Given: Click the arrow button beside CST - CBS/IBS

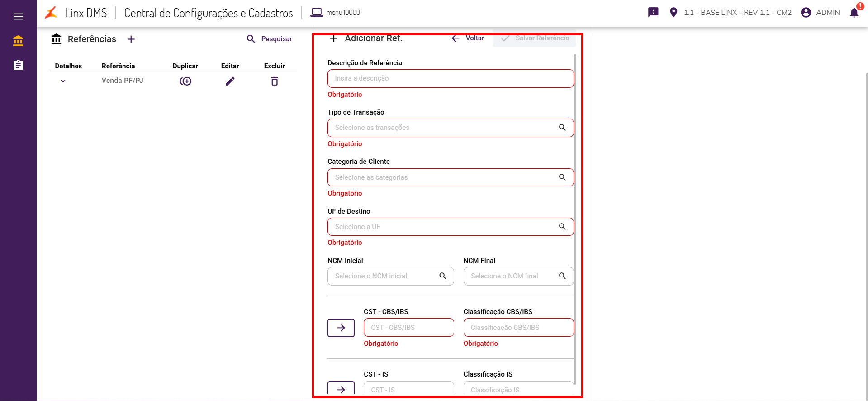Looking at the screenshot, I should pos(341,328).
